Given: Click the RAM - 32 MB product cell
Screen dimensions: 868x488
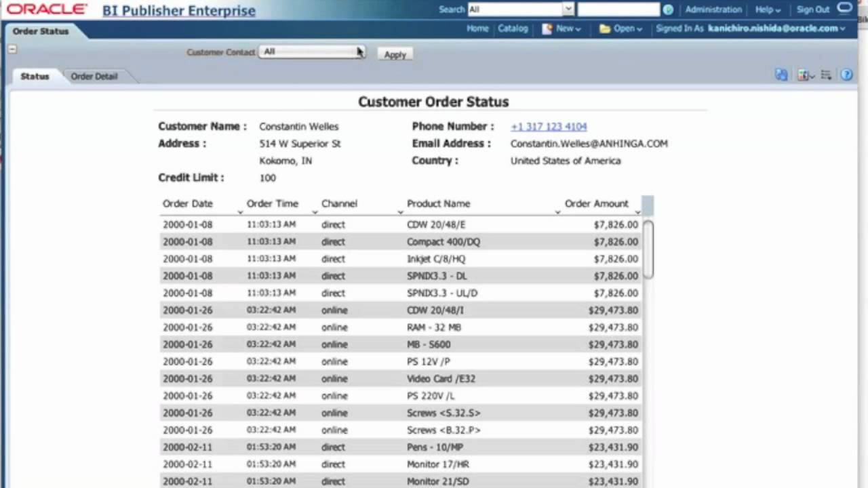Looking at the screenshot, I should pyautogui.click(x=434, y=327).
